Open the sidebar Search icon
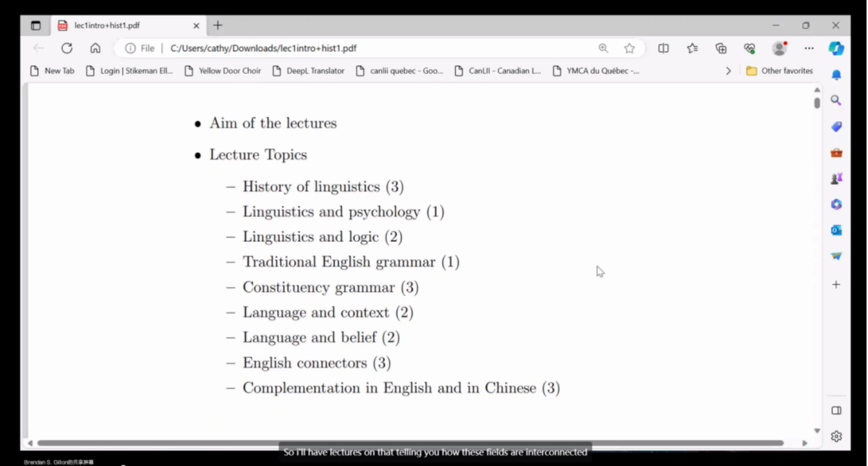Image resolution: width=868 pixels, height=466 pixels. 836,100
